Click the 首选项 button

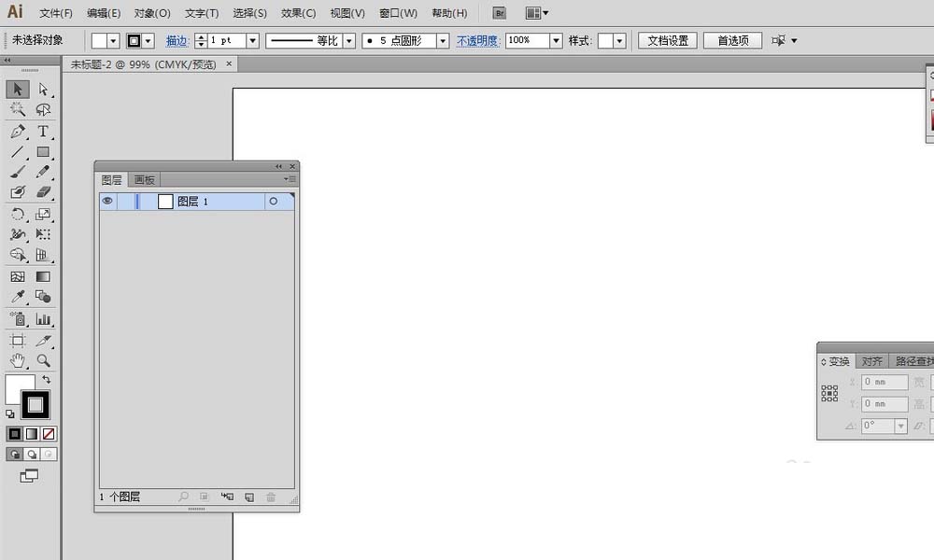click(x=732, y=40)
